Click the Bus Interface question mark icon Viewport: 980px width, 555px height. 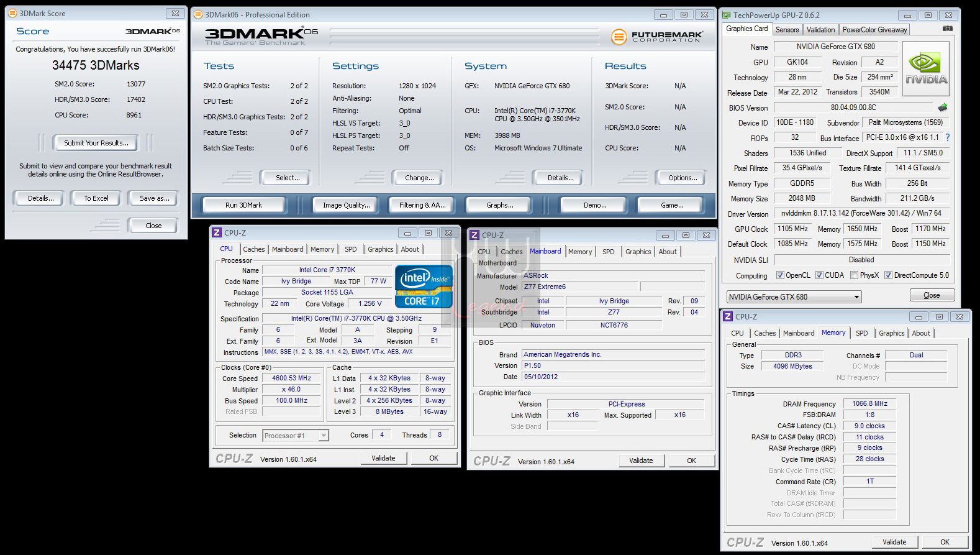[x=947, y=137]
